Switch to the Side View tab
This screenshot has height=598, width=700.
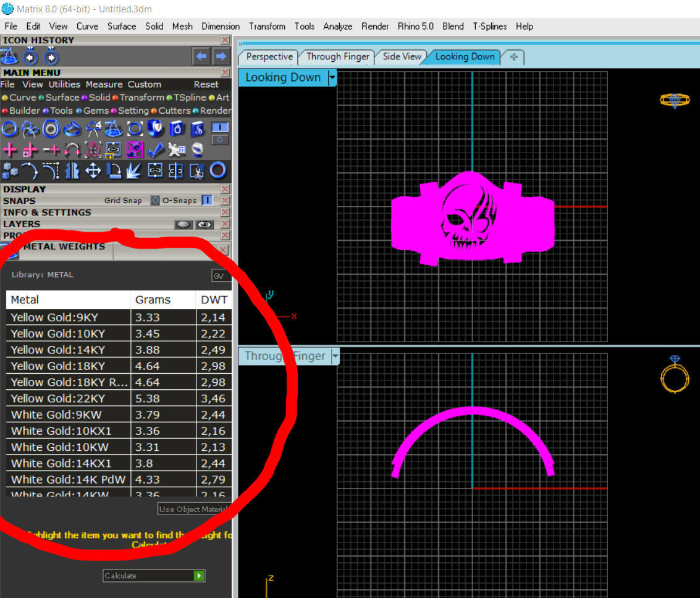(x=402, y=57)
